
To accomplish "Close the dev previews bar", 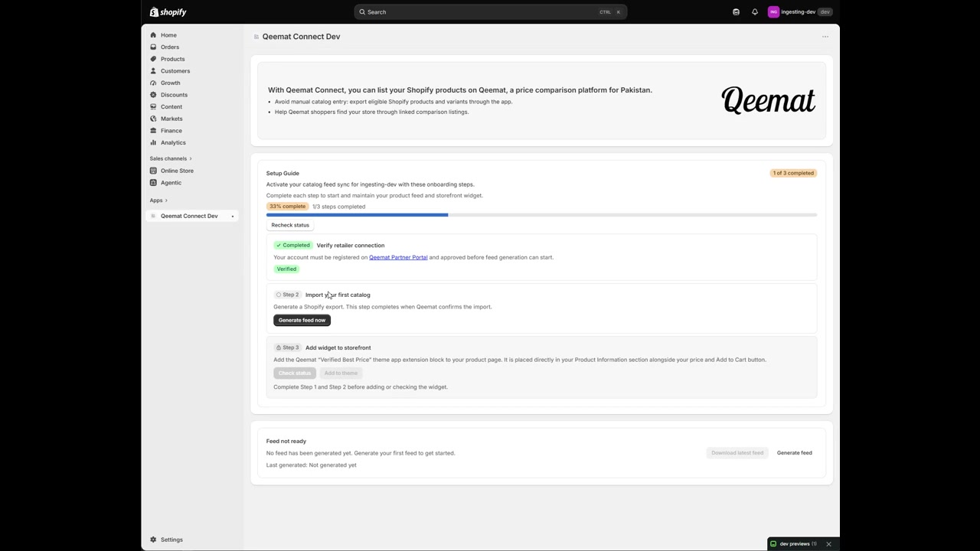I will tap(828, 544).
